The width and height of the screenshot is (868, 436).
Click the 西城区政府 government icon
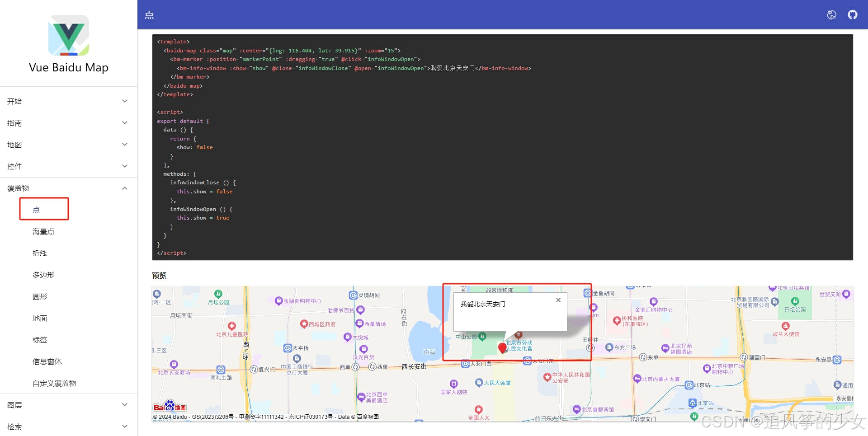coord(304,324)
